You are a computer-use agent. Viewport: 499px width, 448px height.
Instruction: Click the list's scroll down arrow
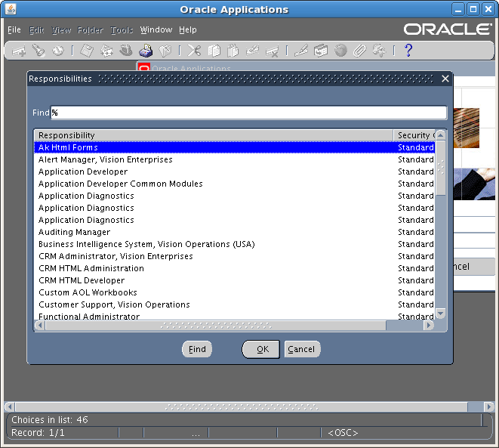[x=440, y=314]
